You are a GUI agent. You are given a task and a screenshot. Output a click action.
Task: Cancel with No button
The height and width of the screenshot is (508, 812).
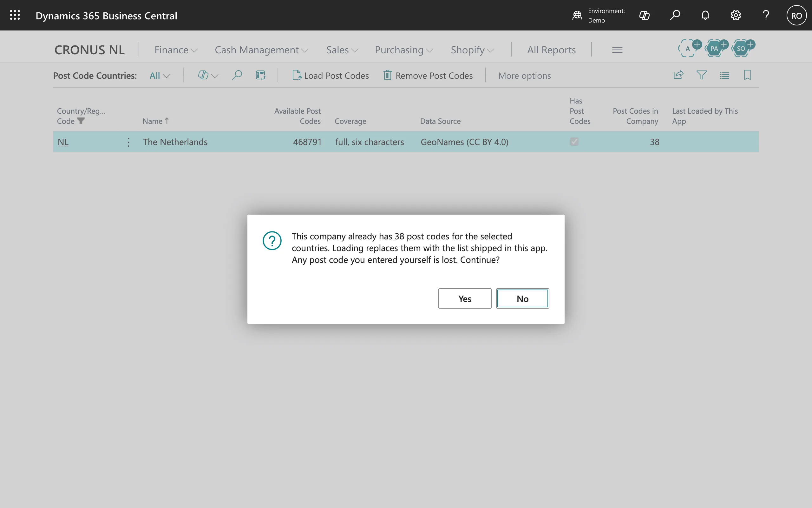coord(522,298)
